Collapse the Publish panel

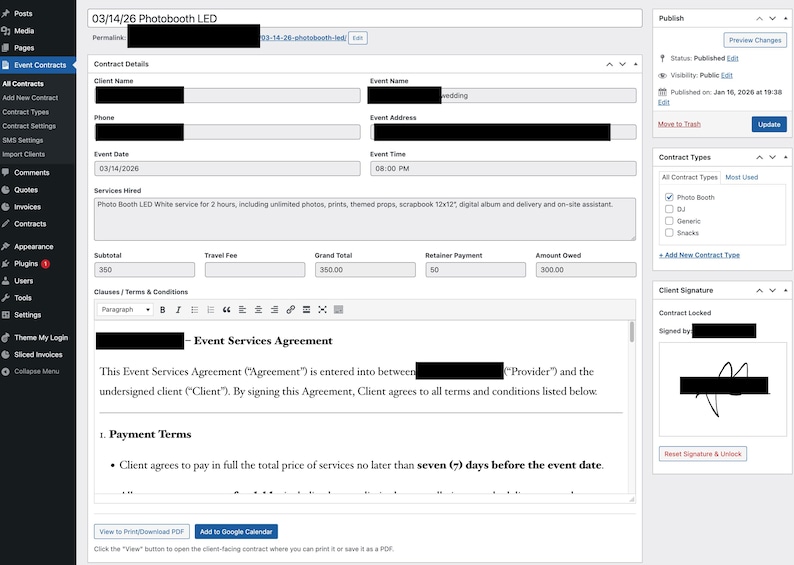pyautogui.click(x=785, y=18)
